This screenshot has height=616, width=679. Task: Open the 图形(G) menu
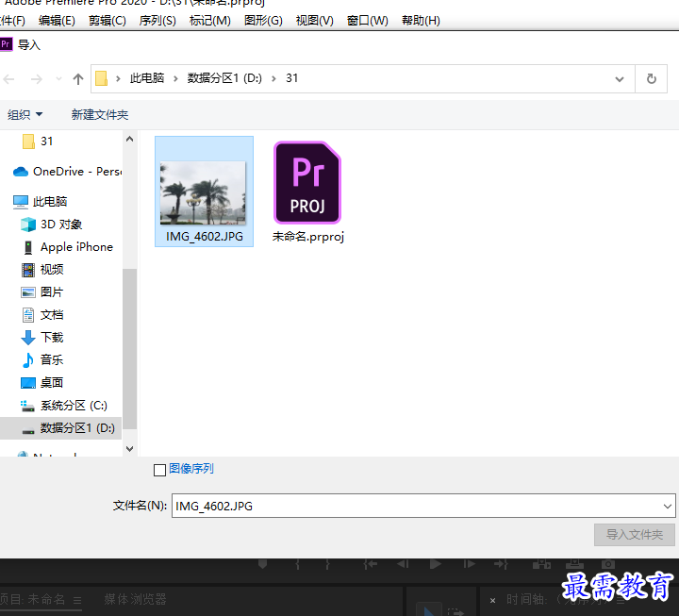[263, 21]
